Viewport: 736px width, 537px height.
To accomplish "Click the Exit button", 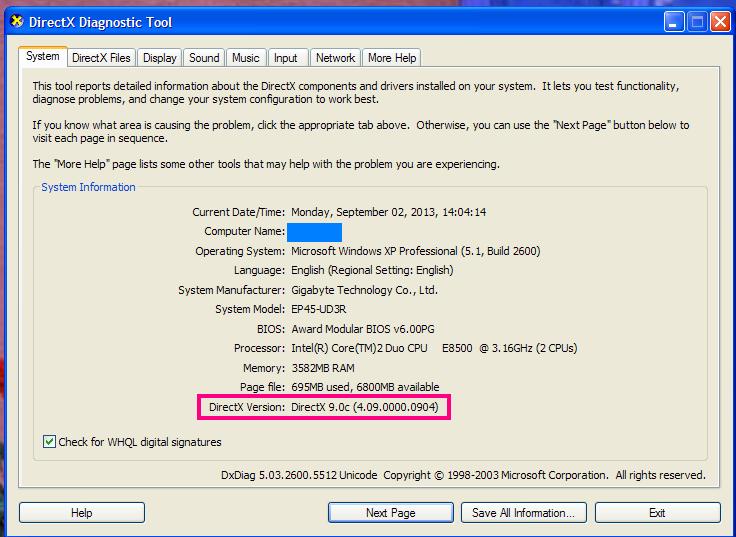I will (658, 513).
